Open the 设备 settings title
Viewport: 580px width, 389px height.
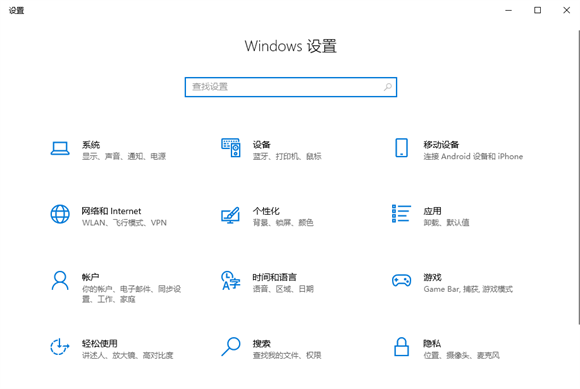pos(262,144)
